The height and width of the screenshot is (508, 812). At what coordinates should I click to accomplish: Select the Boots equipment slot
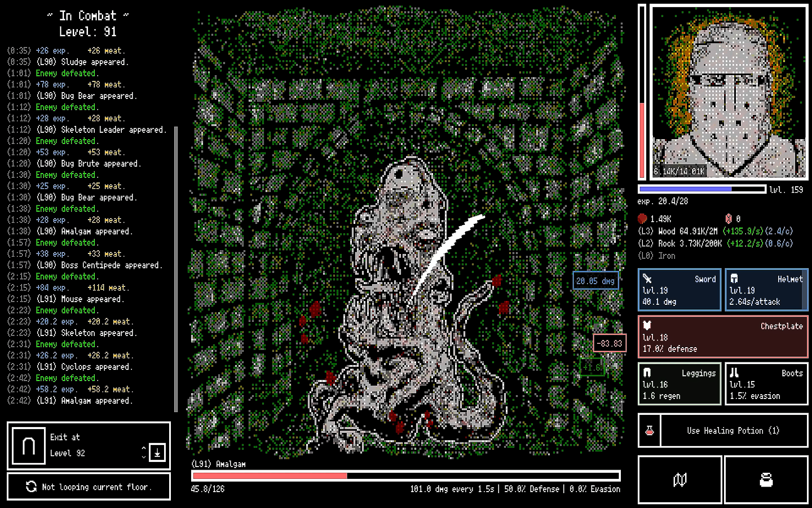[x=766, y=384]
